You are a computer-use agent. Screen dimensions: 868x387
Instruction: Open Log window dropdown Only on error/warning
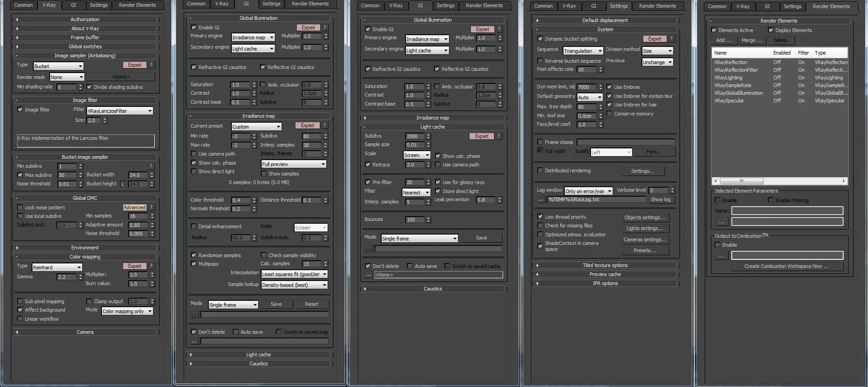pyautogui.click(x=589, y=191)
